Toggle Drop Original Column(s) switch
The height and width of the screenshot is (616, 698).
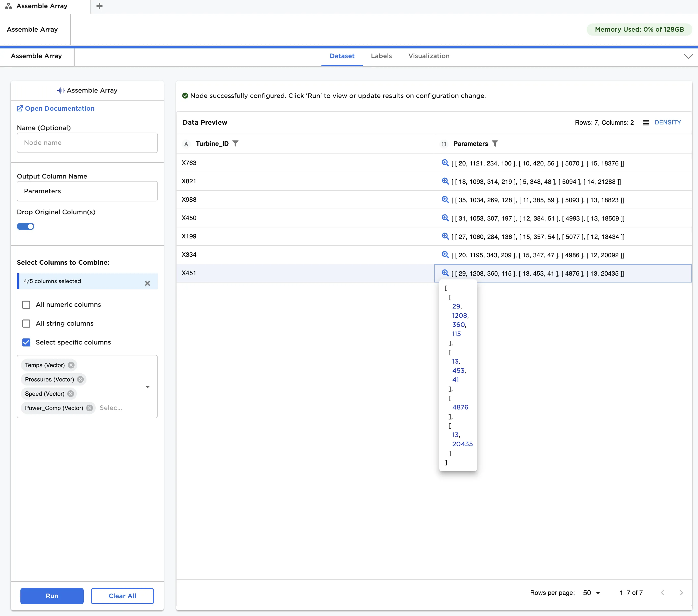[26, 226]
